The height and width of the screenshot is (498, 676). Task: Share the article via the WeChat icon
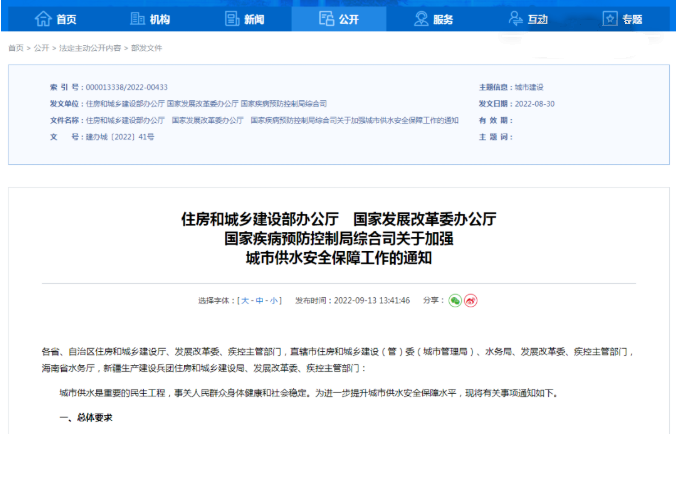pos(455,300)
